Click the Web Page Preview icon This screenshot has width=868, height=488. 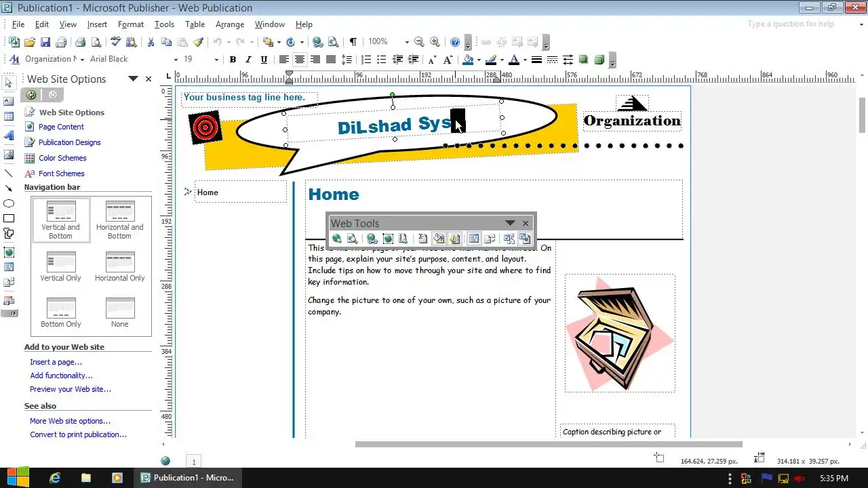pos(333,42)
